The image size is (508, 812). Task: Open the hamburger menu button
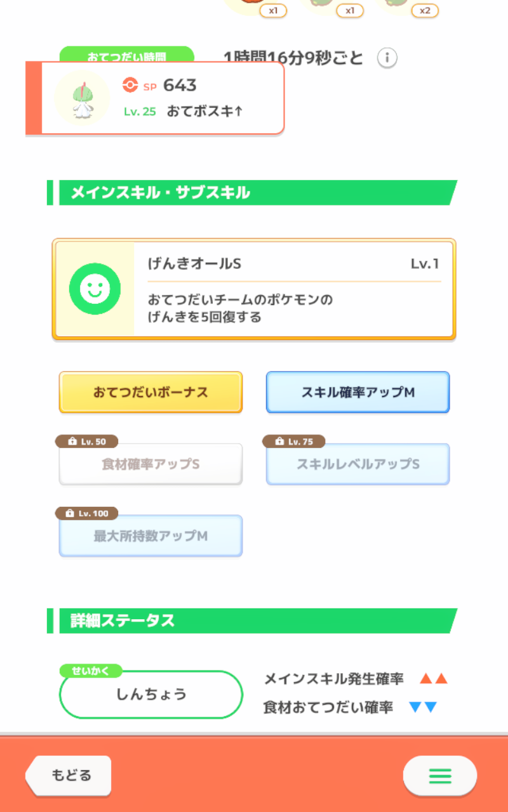tap(439, 775)
